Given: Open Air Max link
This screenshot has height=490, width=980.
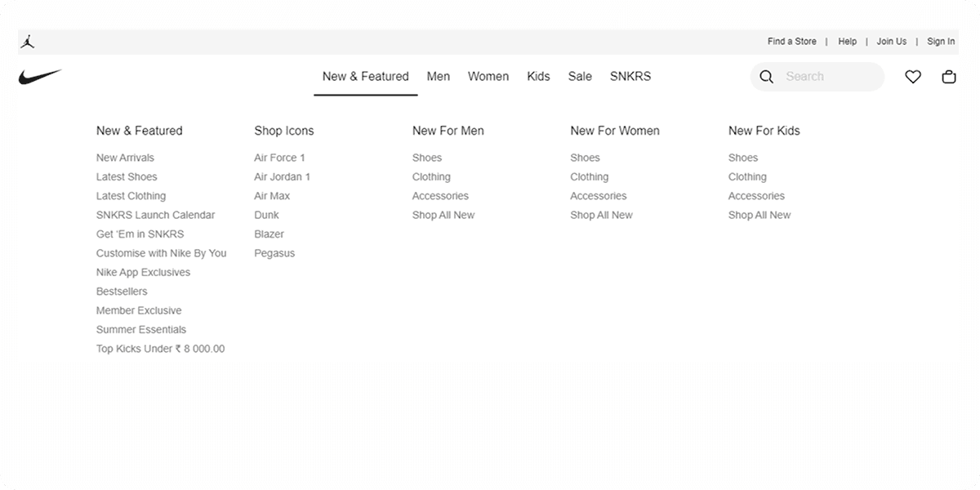Looking at the screenshot, I should [272, 196].
